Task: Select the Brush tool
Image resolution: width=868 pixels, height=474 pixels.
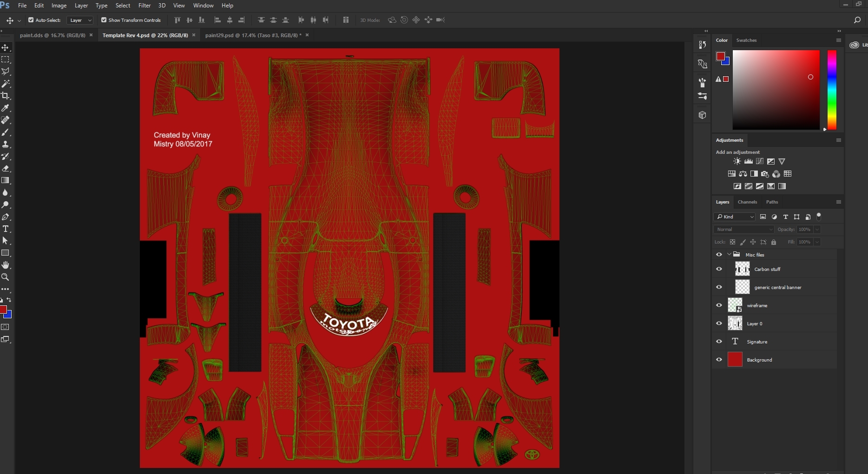Action: coord(6,132)
